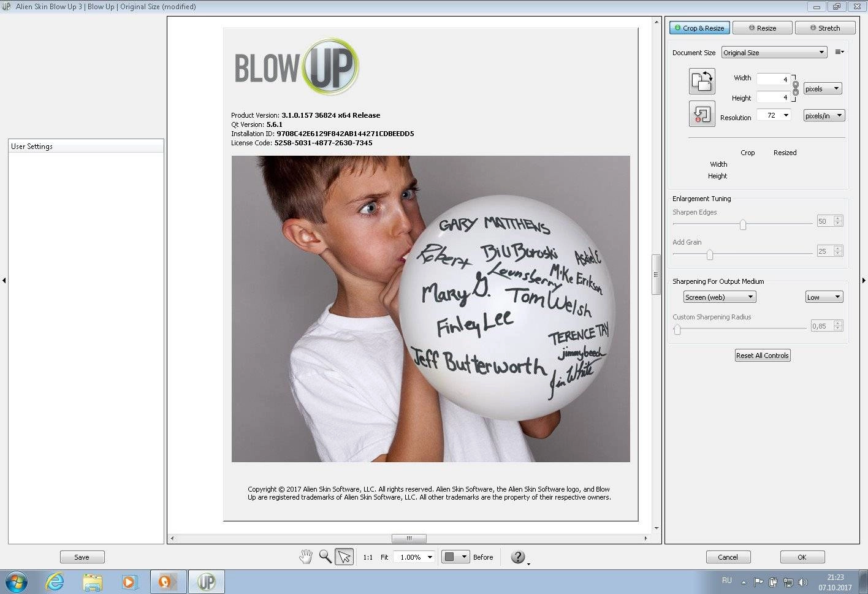Click the Height input field
This screenshot has height=594, width=868.
click(773, 97)
